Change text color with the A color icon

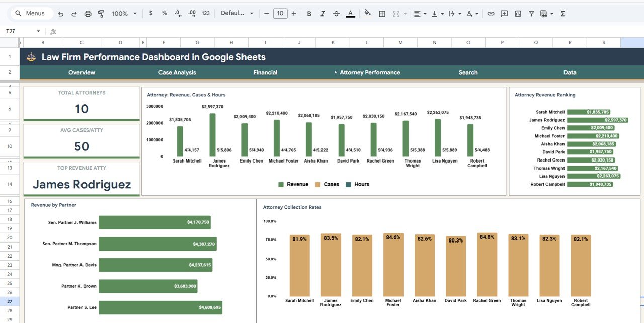pos(350,13)
